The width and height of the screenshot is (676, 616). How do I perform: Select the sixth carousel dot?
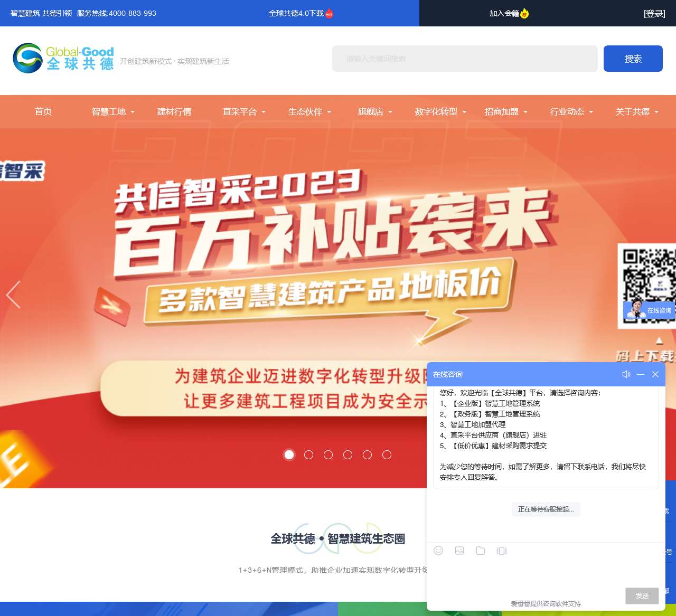click(387, 455)
